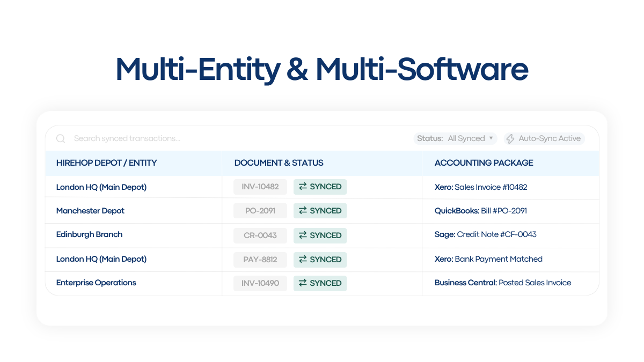Click the sync arrows icon beside PO-2091
The width and height of the screenshot is (644, 362).
(303, 211)
